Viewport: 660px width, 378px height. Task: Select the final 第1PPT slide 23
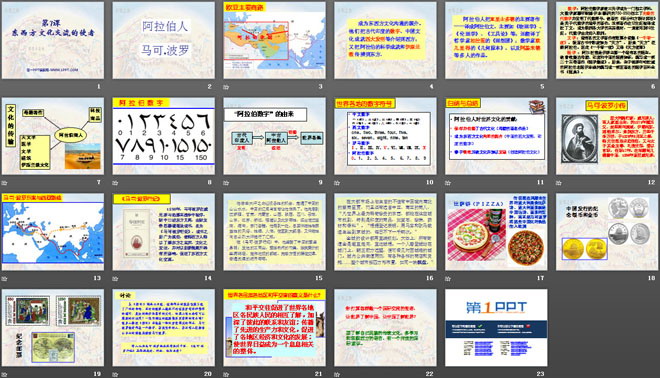[496, 327]
